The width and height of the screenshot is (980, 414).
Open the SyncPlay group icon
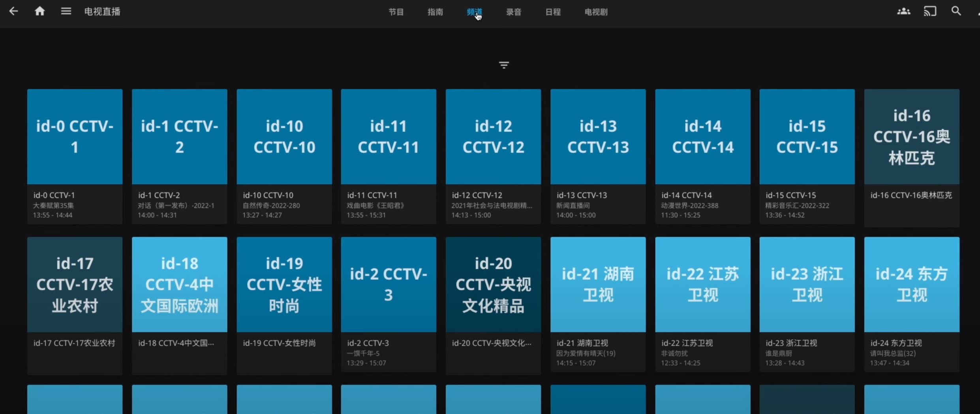903,11
